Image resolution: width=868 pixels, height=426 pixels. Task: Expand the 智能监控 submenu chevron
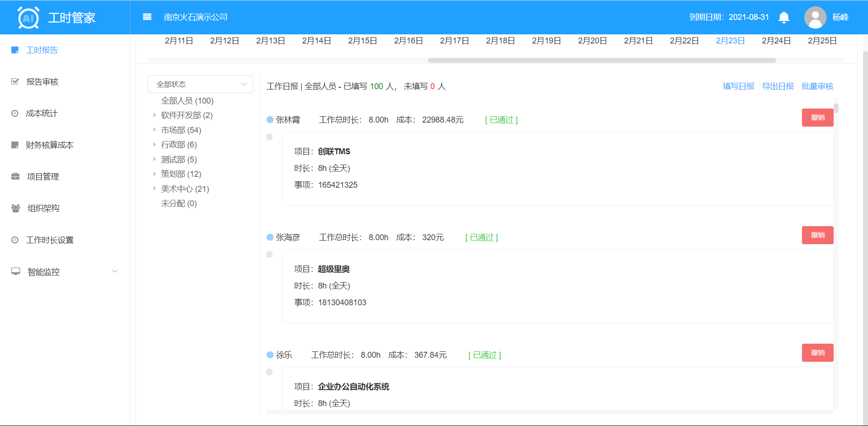tap(115, 271)
